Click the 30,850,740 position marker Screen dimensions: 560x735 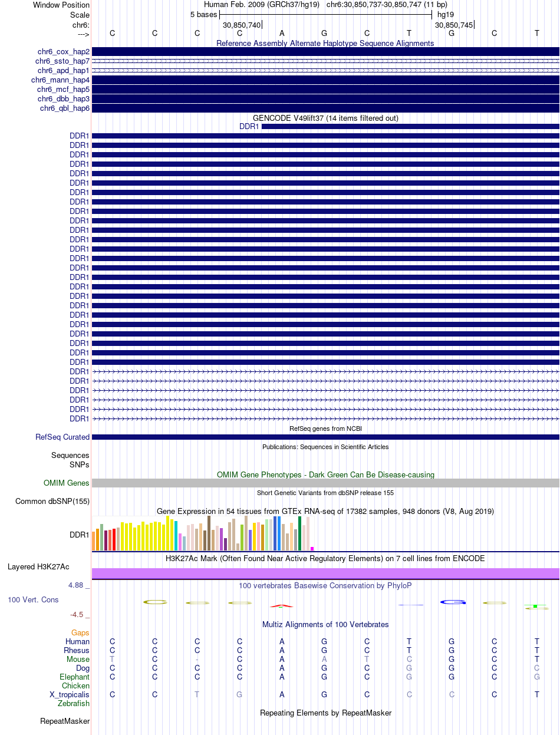[242, 25]
